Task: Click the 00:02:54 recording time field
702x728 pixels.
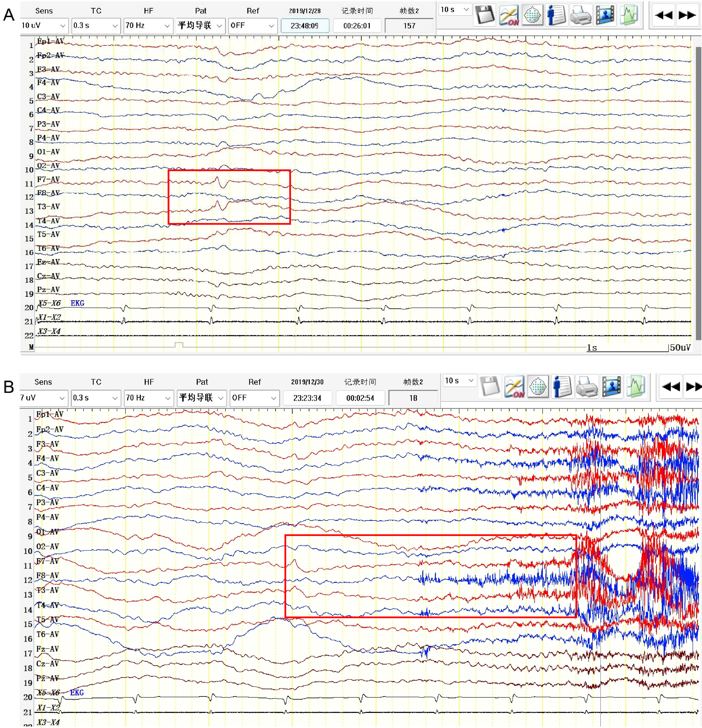Action: pyautogui.click(x=360, y=398)
